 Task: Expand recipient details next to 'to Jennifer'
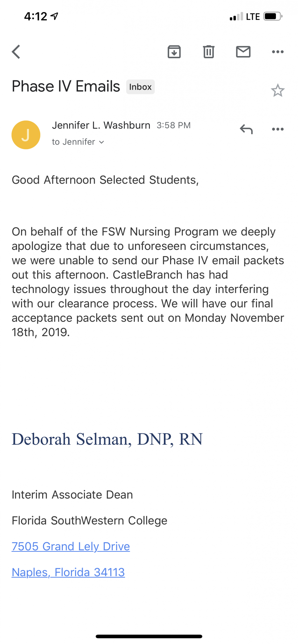(101, 142)
